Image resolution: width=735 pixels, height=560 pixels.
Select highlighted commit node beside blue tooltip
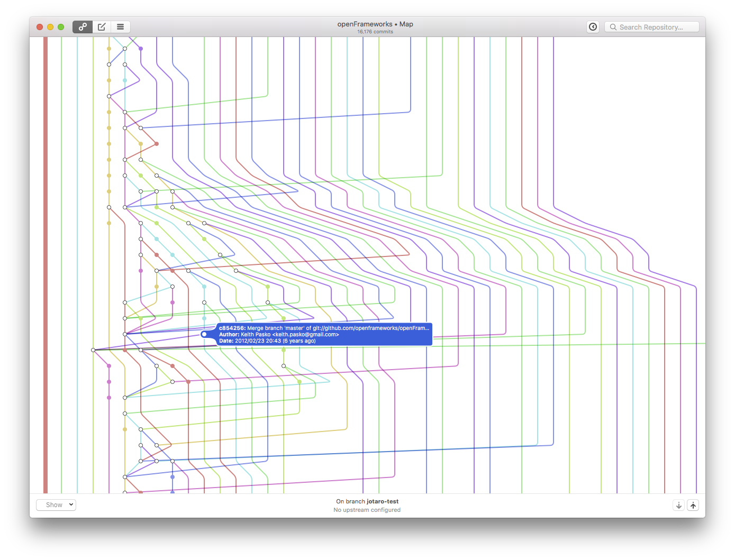click(x=204, y=334)
